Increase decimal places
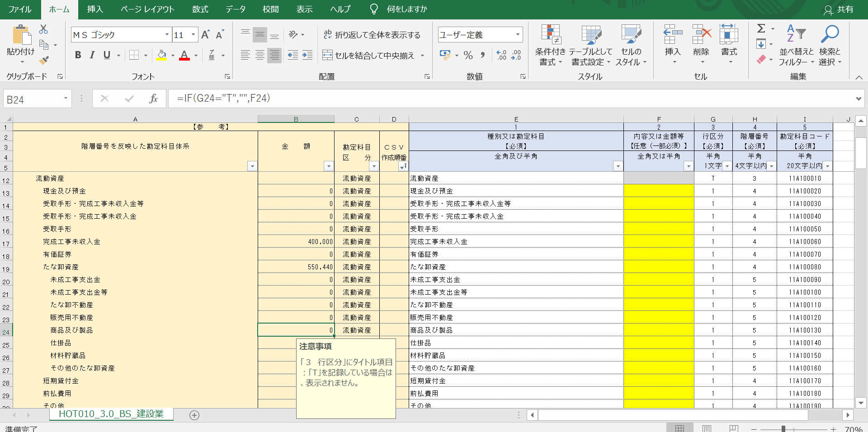868x432 pixels. click(x=501, y=55)
